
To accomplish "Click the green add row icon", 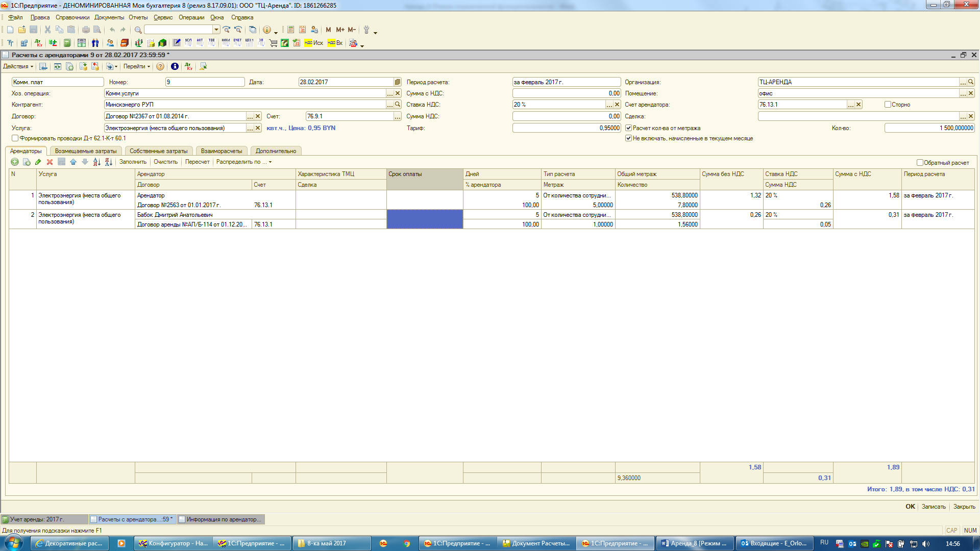I will coord(15,162).
